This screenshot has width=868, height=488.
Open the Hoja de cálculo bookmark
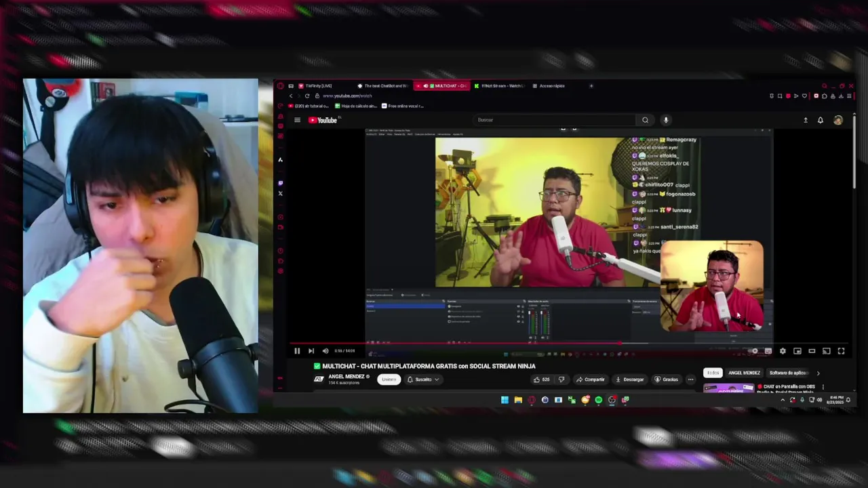[x=357, y=106]
